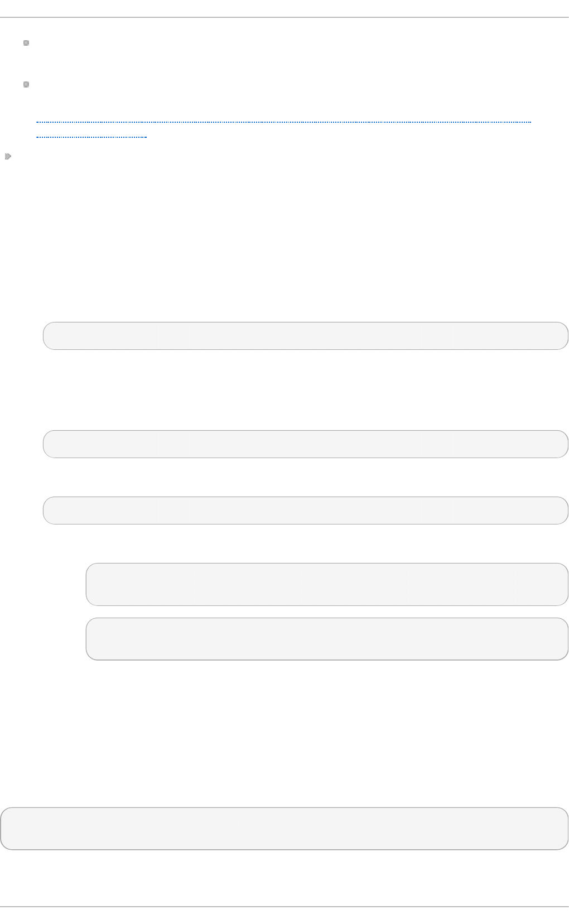Open the short second line of the blue link
569x924 pixels.
[91, 136]
